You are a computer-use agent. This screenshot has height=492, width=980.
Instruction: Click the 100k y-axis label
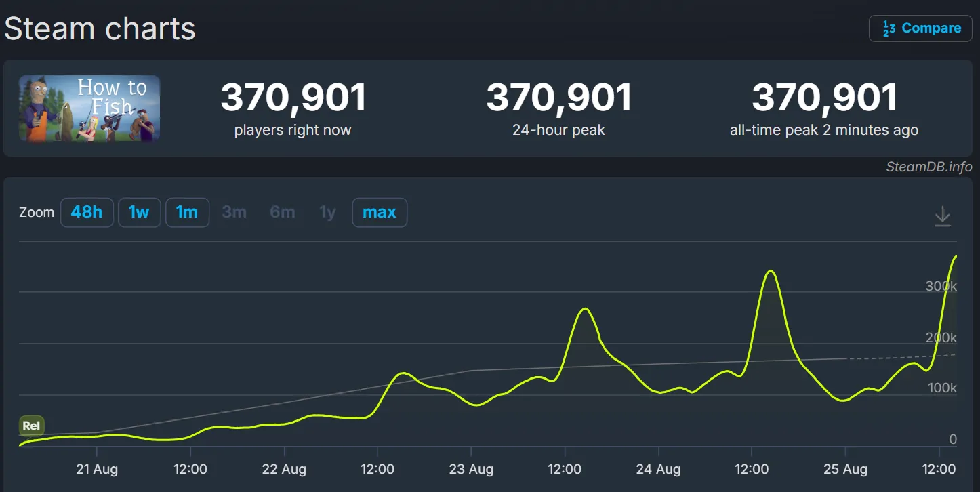pos(941,388)
